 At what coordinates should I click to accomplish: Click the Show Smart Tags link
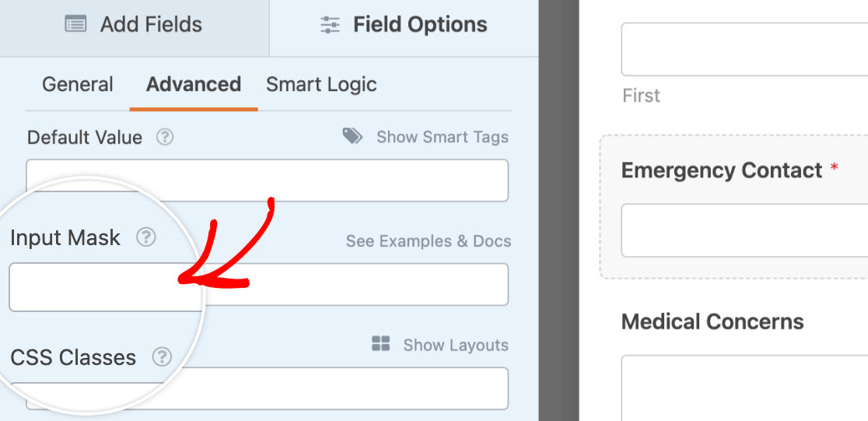(x=442, y=137)
